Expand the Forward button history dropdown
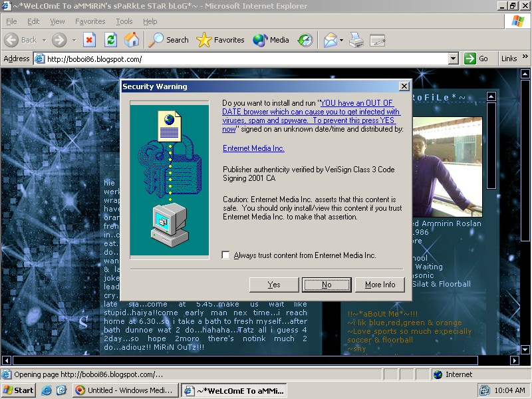The image size is (532, 399). click(x=74, y=40)
